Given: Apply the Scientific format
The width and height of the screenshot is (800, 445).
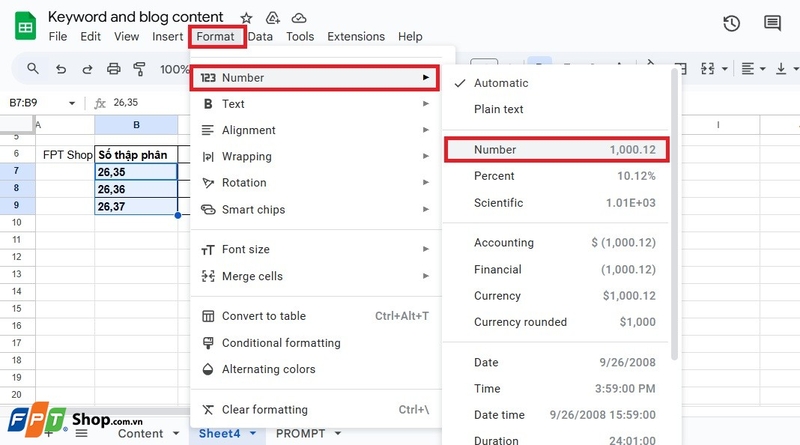Looking at the screenshot, I should pyautogui.click(x=556, y=203).
